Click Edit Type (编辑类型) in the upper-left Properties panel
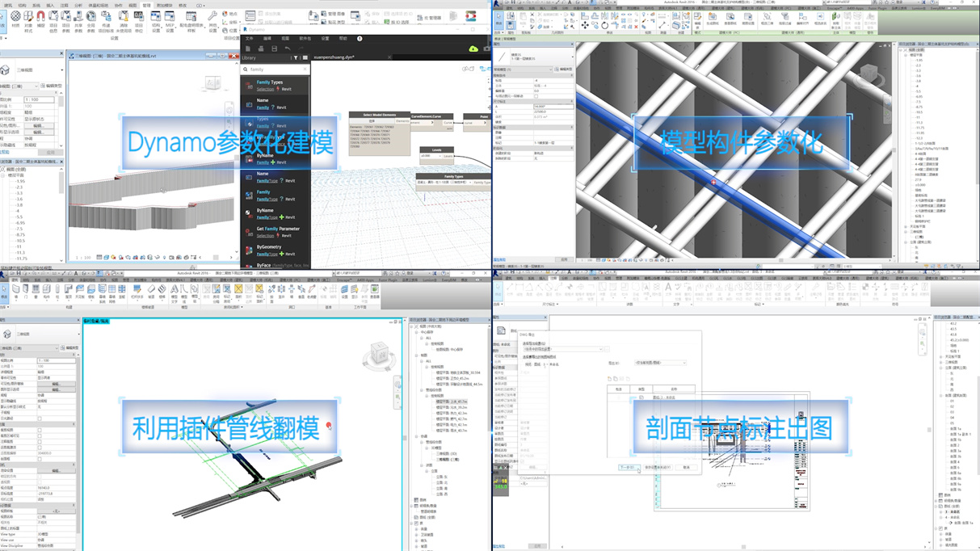The width and height of the screenshot is (980, 551). click(52, 86)
